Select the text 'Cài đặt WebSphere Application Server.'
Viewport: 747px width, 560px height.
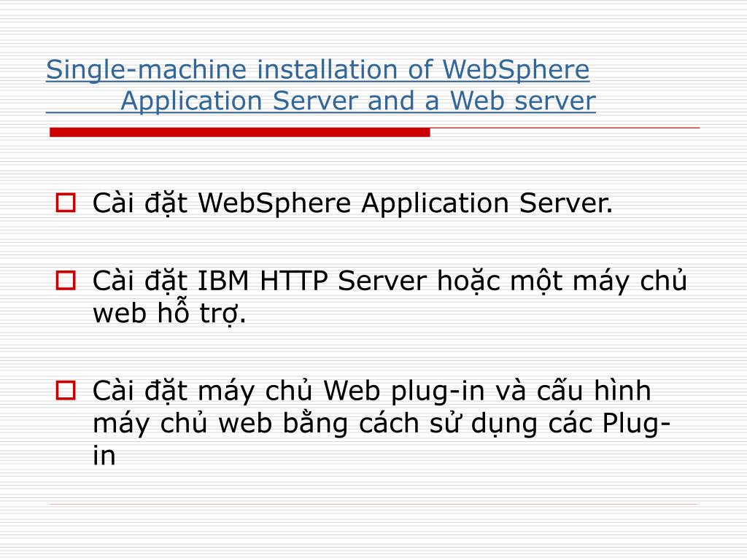tap(352, 203)
